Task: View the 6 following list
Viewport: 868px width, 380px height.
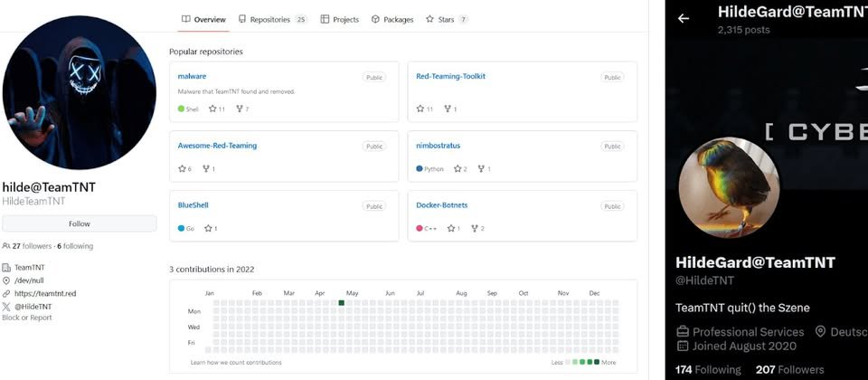Action: tap(75, 246)
